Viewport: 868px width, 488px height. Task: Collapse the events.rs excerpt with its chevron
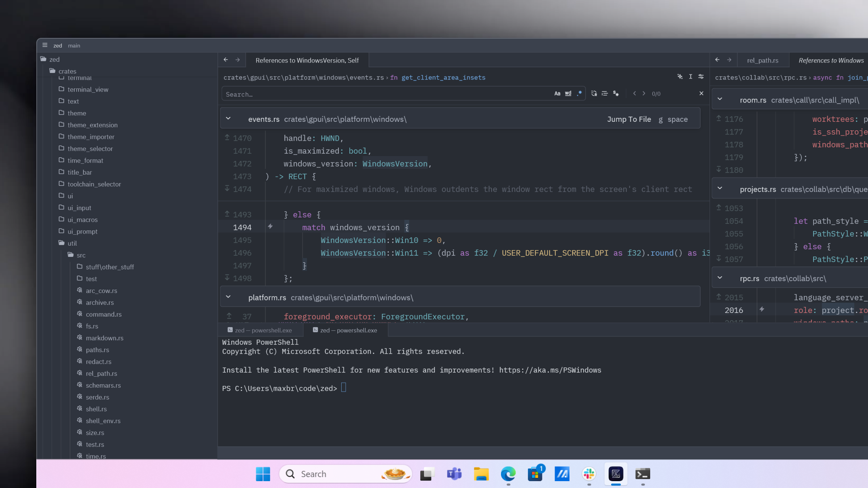(x=229, y=118)
